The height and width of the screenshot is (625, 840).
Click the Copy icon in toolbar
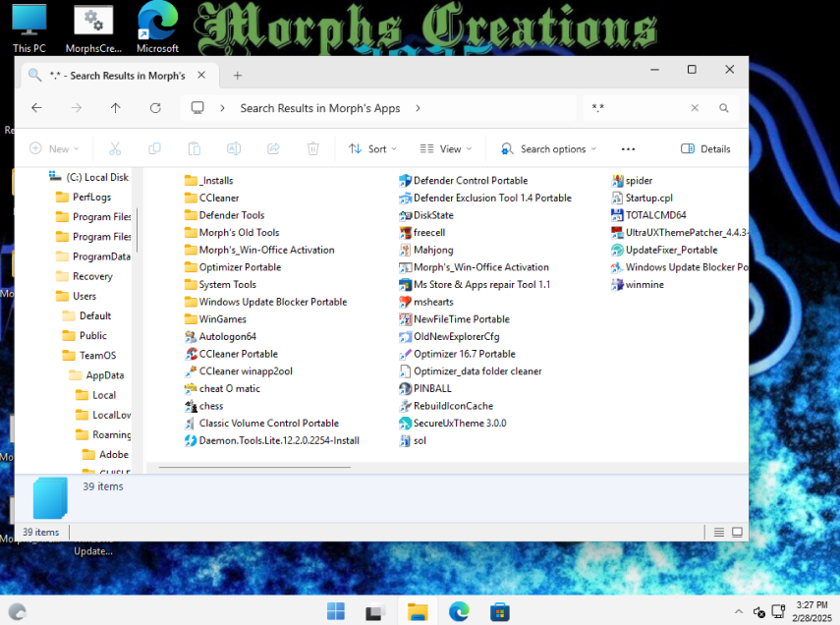point(154,149)
